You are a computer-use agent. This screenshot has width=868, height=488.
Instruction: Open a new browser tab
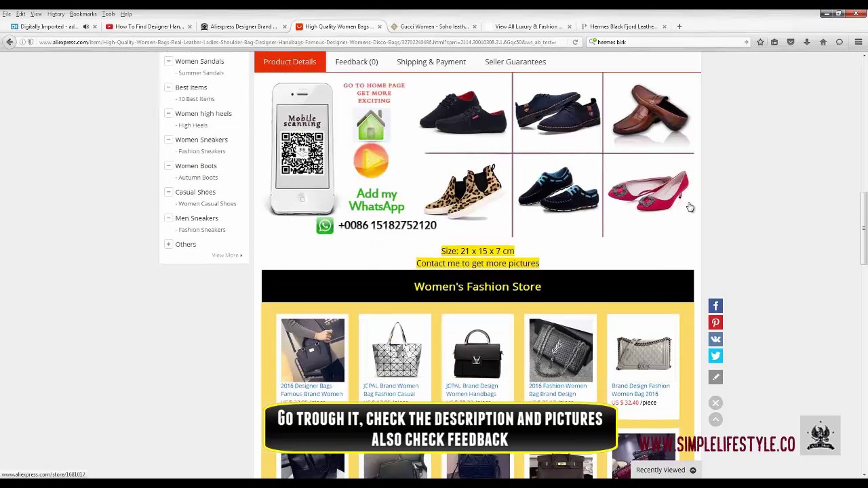pyautogui.click(x=679, y=26)
